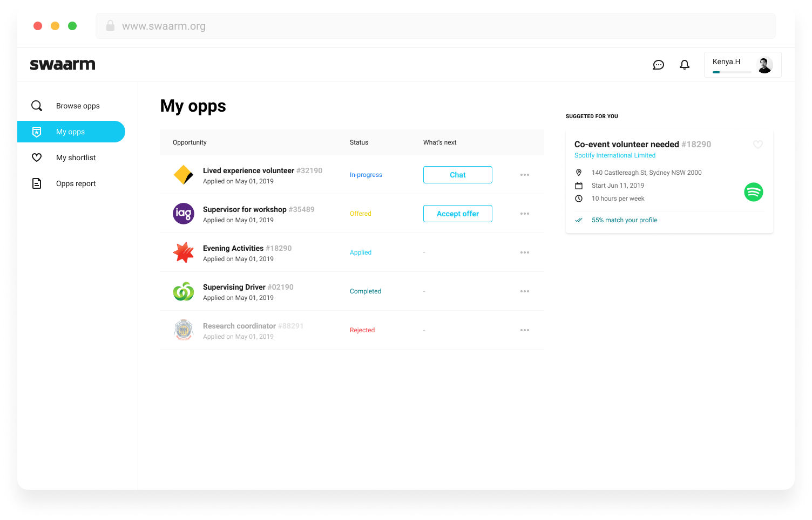This screenshot has width=812, height=520.
Task: Open the Browse opps search icon
Action: pos(36,106)
